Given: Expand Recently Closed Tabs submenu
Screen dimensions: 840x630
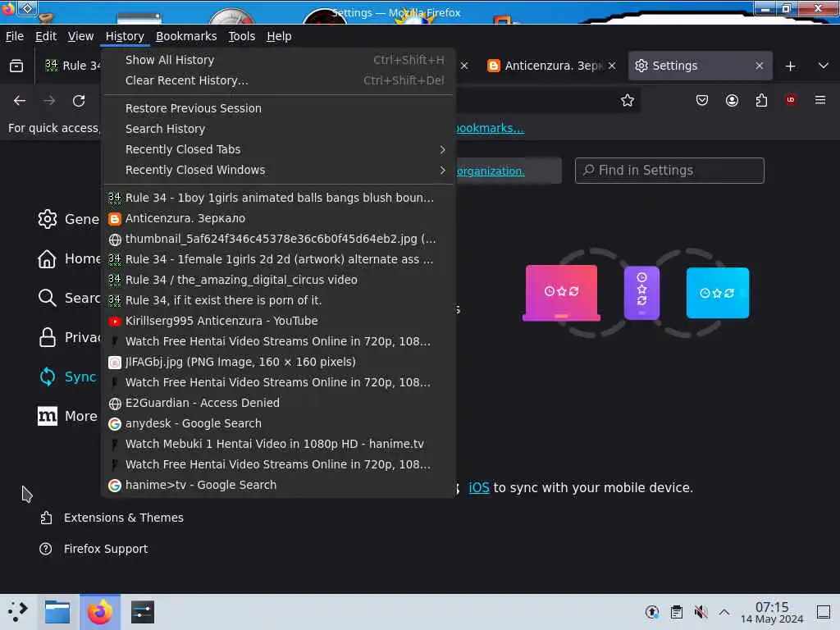Looking at the screenshot, I should click(x=278, y=149).
